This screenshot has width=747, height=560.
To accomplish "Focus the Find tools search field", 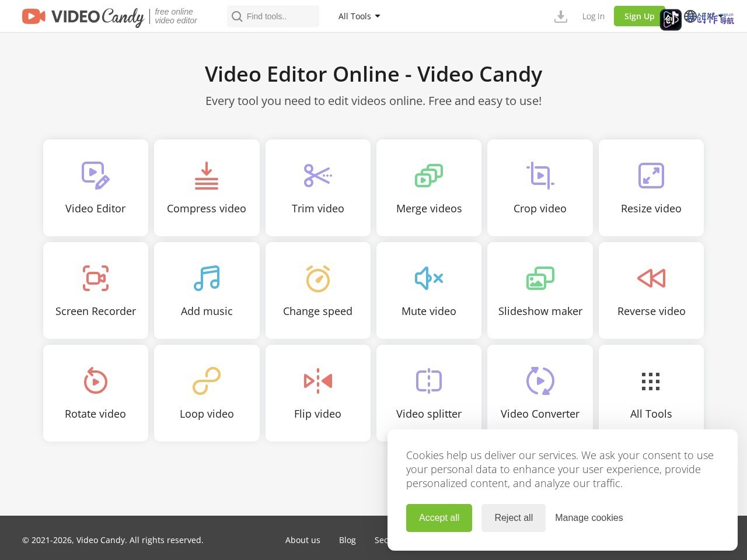I will (273, 16).
